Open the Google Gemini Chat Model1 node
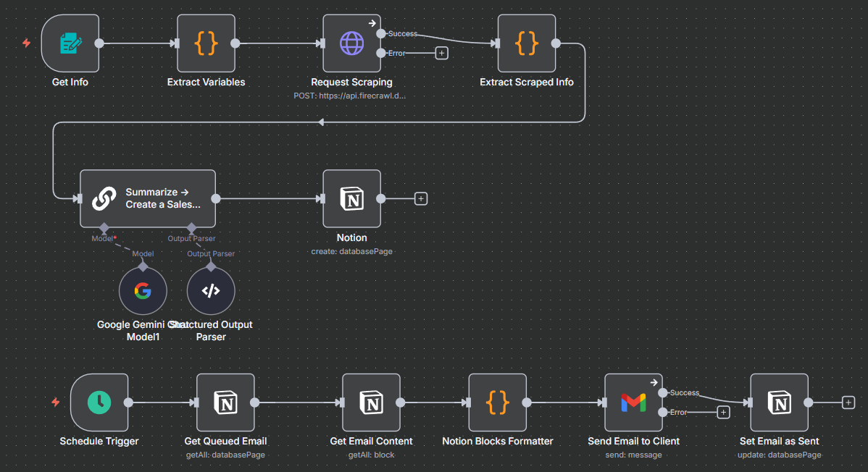The width and height of the screenshot is (868, 472). click(x=143, y=291)
